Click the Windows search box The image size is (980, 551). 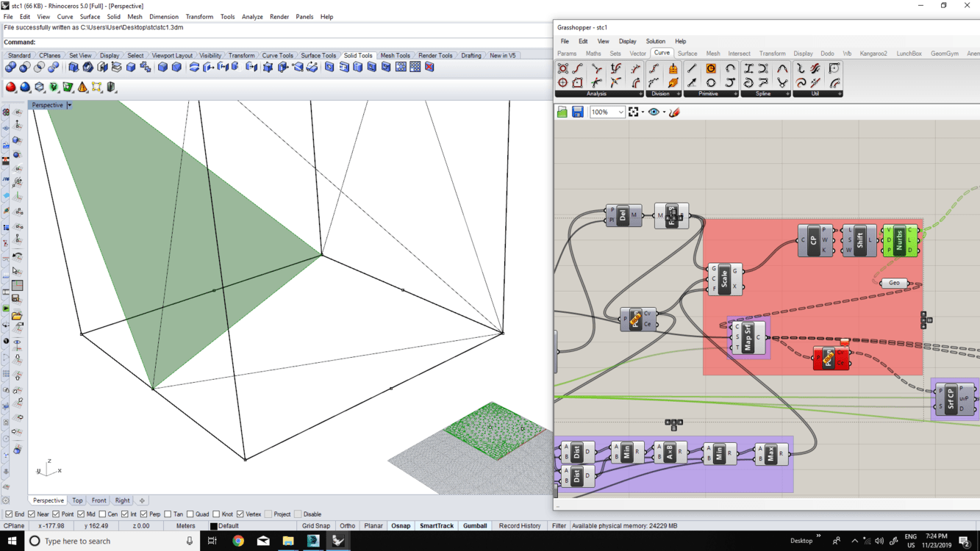coord(112,541)
